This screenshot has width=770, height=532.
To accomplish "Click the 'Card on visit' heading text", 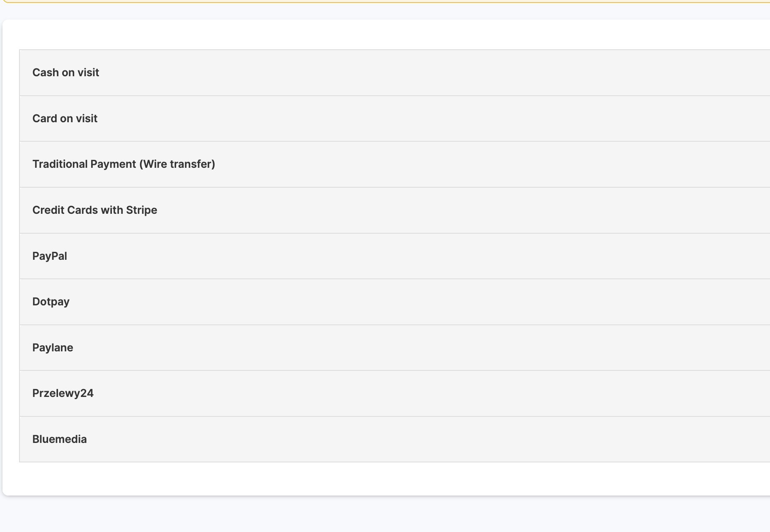I will [x=65, y=118].
